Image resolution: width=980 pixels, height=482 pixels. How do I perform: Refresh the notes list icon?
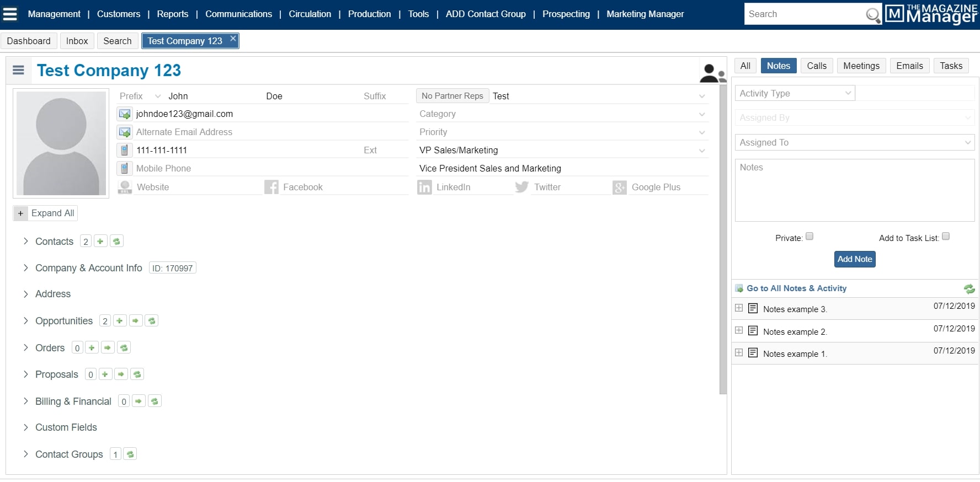[969, 288]
